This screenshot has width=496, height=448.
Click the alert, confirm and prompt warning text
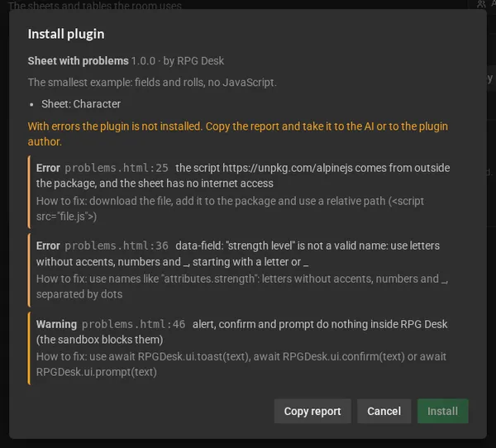242,332
